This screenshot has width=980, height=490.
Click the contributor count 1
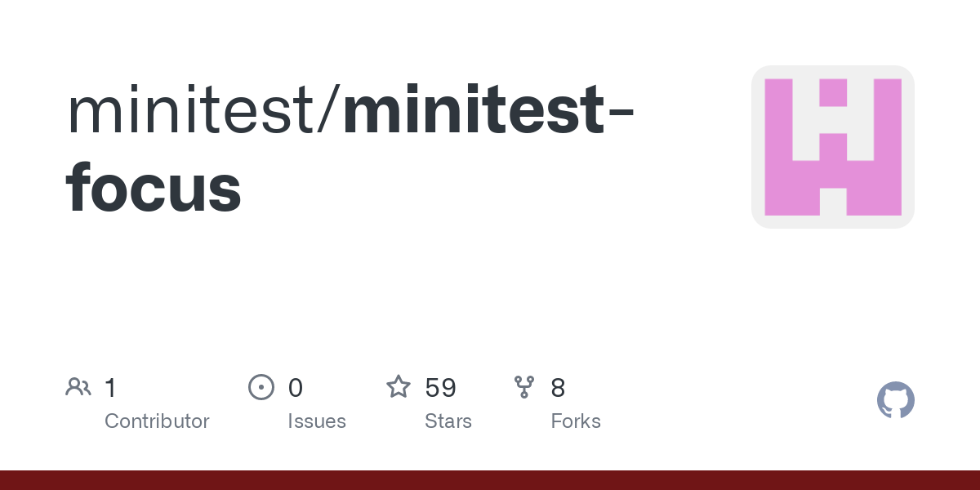pos(111,388)
